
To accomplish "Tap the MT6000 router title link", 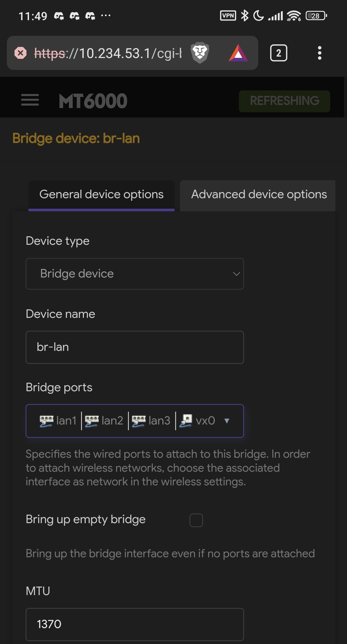I will click(x=93, y=101).
